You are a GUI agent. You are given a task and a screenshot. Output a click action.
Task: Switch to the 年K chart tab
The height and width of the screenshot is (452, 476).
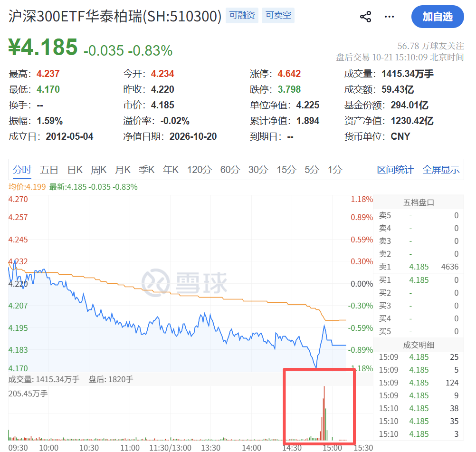pyautogui.click(x=171, y=170)
